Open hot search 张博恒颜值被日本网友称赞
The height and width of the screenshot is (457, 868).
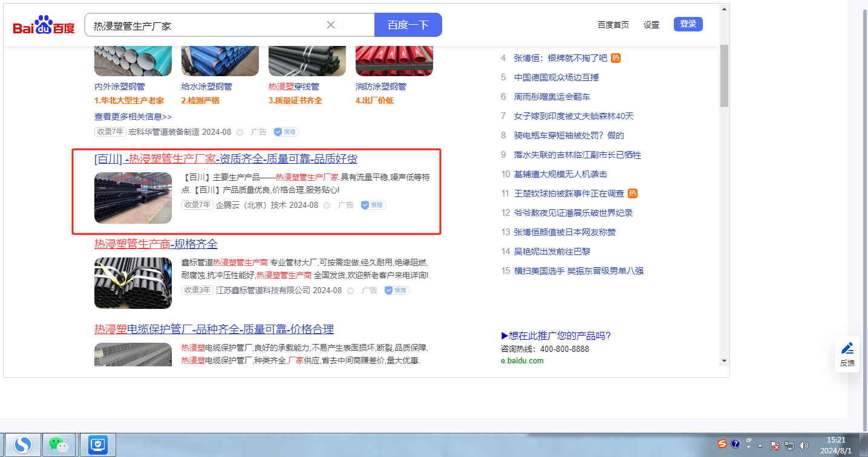pyautogui.click(x=564, y=232)
